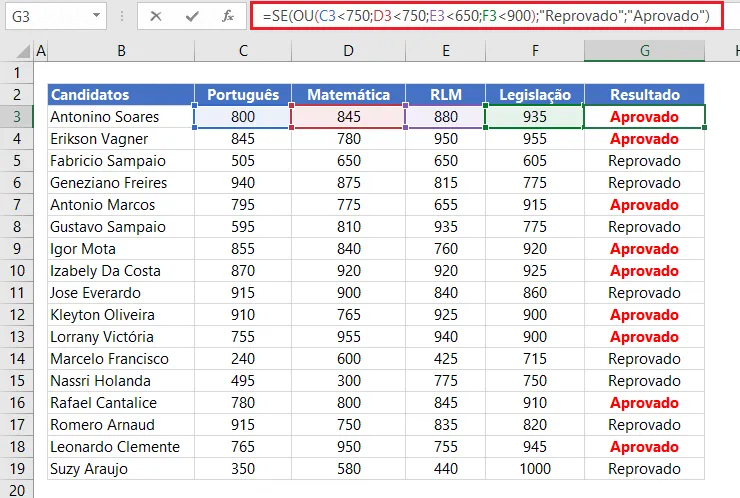Click the Português header cell
Image resolution: width=740 pixels, height=498 pixels.
pos(243,94)
